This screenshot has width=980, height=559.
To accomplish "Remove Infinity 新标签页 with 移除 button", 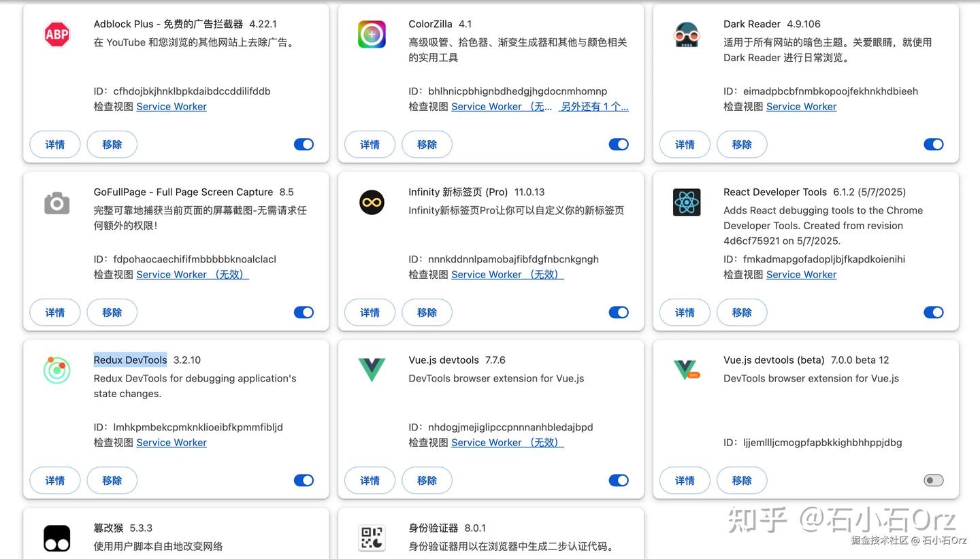I will [427, 312].
